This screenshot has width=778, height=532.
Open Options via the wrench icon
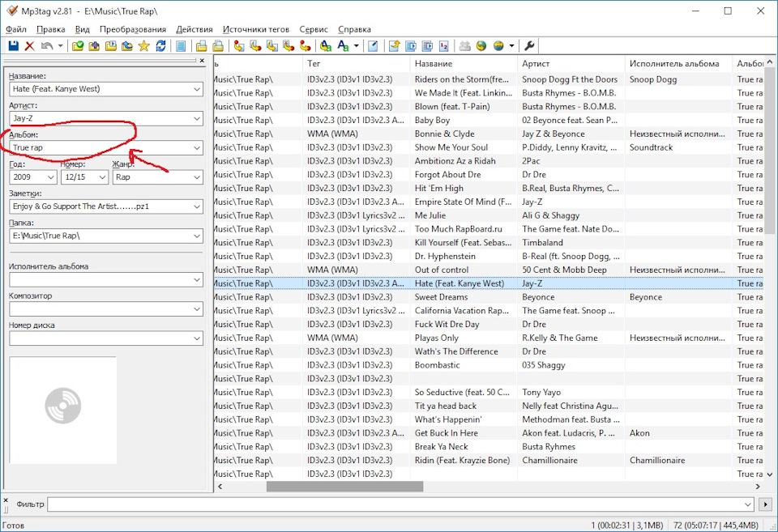[x=529, y=46]
